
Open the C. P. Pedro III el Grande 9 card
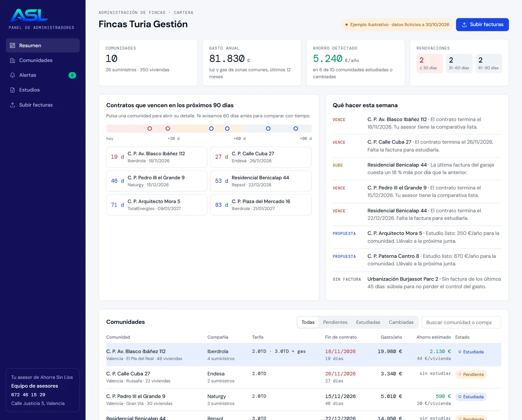click(x=157, y=181)
